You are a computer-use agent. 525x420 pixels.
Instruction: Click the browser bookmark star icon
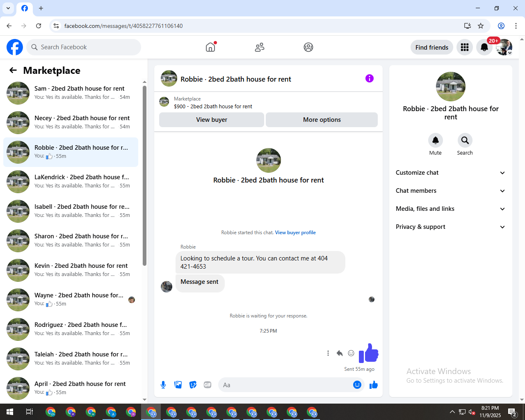point(481,26)
